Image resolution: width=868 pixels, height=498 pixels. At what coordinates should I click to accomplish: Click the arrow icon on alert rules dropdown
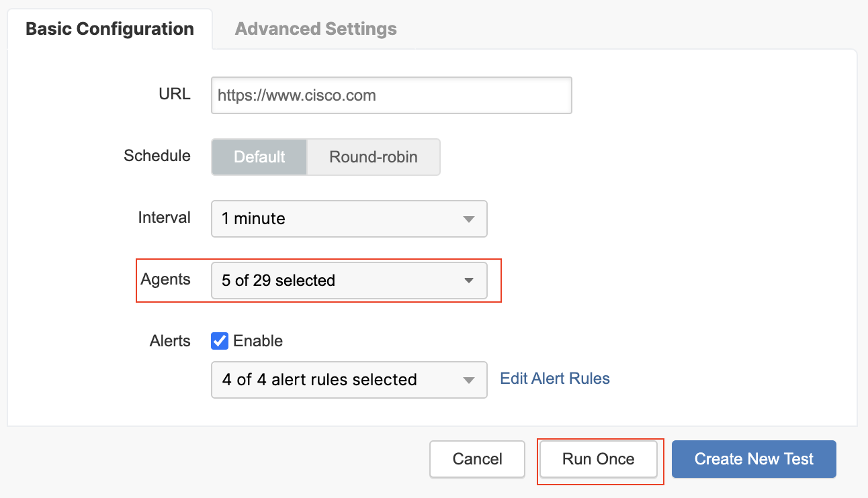tap(469, 381)
